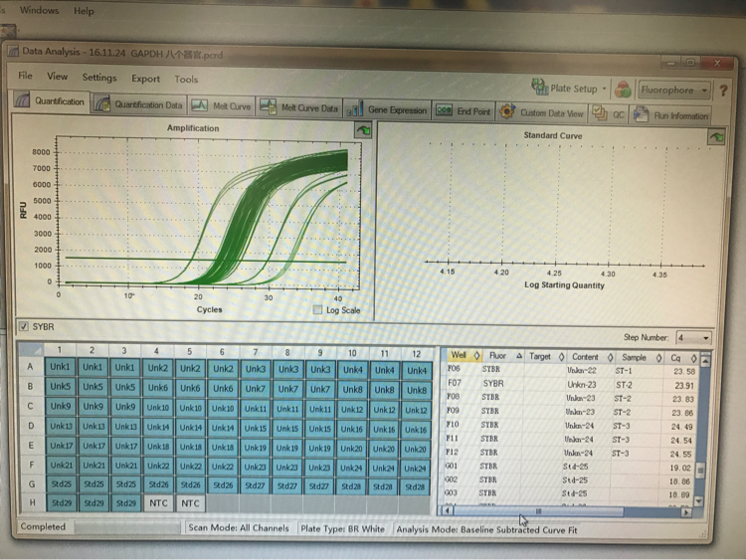
Task: Click the End Point tab icon
Action: [x=444, y=110]
